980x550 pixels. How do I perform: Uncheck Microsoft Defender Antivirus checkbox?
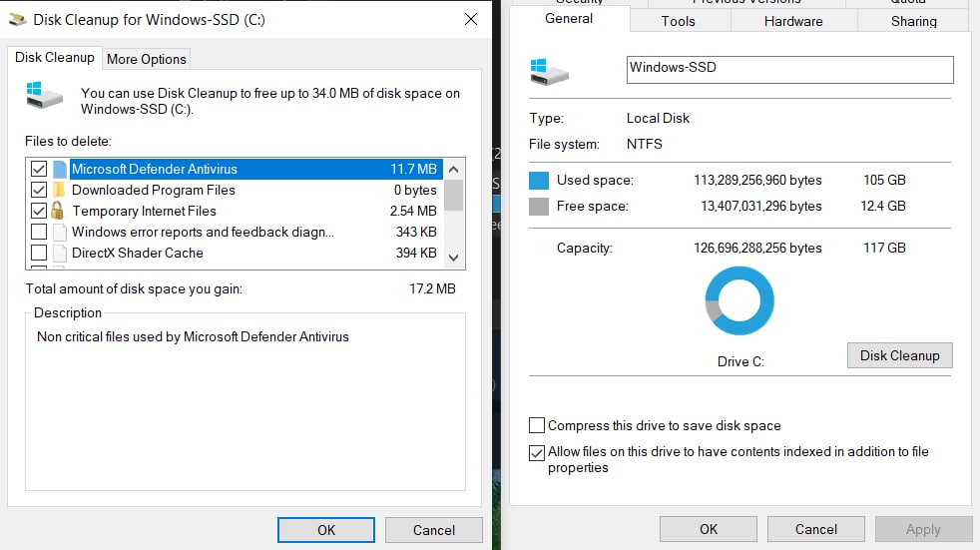click(x=39, y=169)
